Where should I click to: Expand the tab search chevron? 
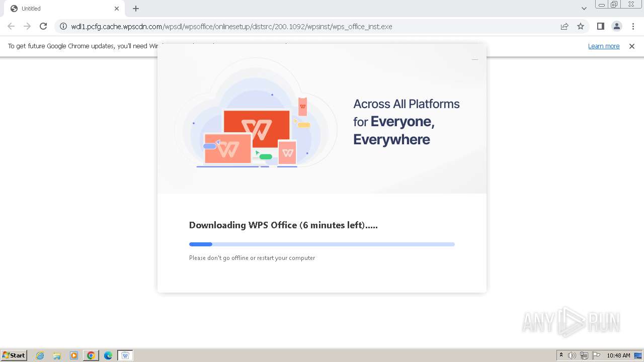(x=584, y=9)
